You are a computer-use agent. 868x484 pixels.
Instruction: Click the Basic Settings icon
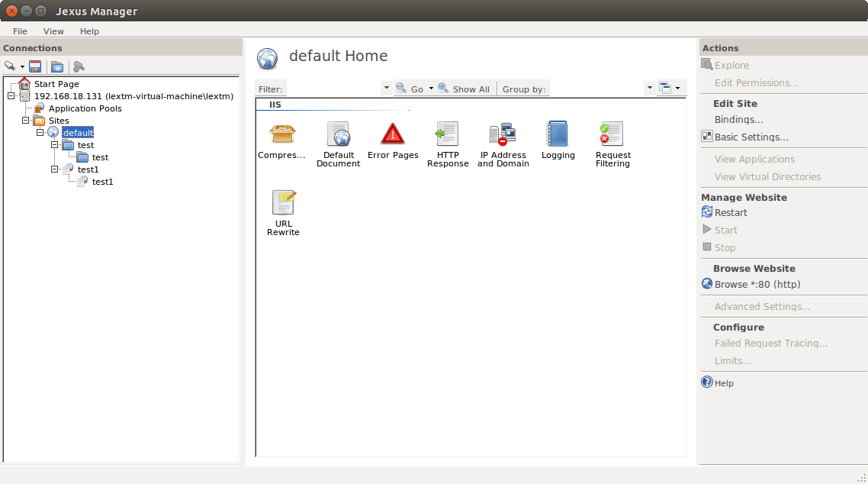point(707,136)
